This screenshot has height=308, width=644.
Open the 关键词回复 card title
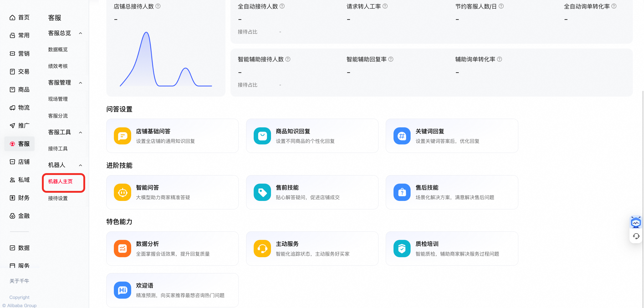click(x=430, y=131)
